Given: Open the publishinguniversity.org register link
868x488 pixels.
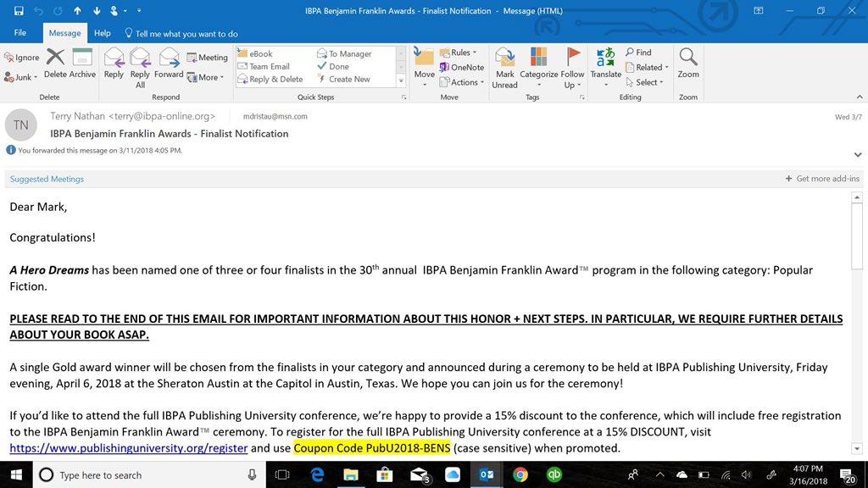Looking at the screenshot, I should point(129,447).
